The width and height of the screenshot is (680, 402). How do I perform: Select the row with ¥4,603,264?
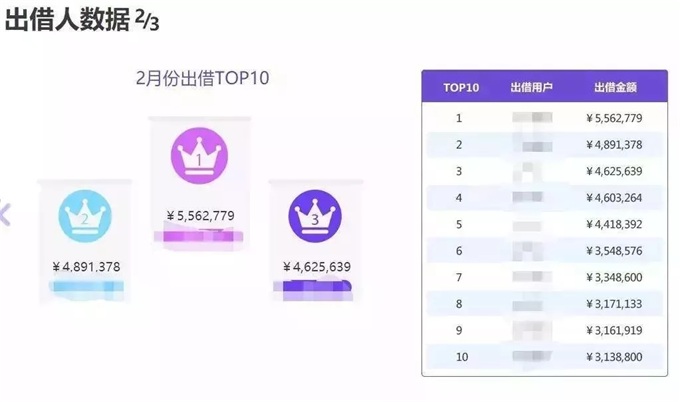click(543, 198)
